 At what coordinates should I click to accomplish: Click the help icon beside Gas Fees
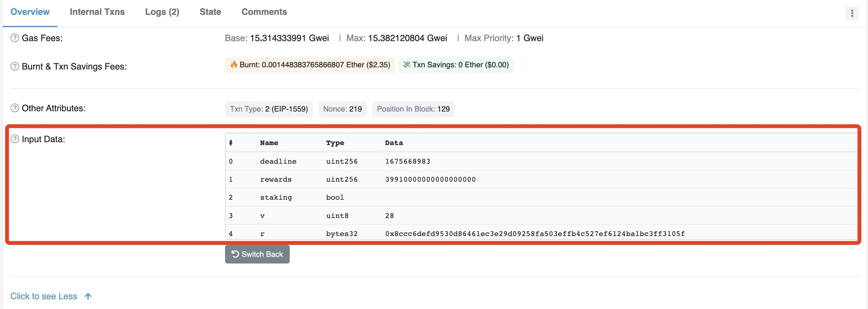[x=15, y=38]
